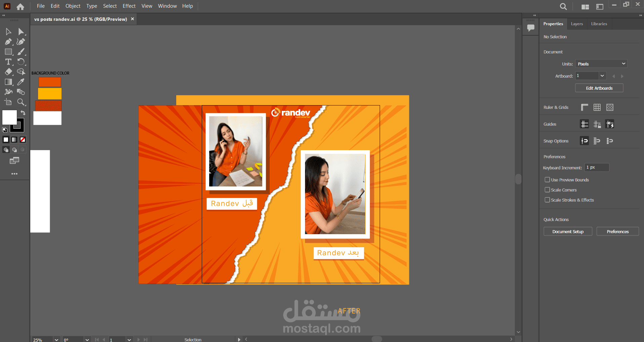Expand the Artboard number dropdown
Image resolution: width=644 pixels, height=342 pixels.
point(602,76)
